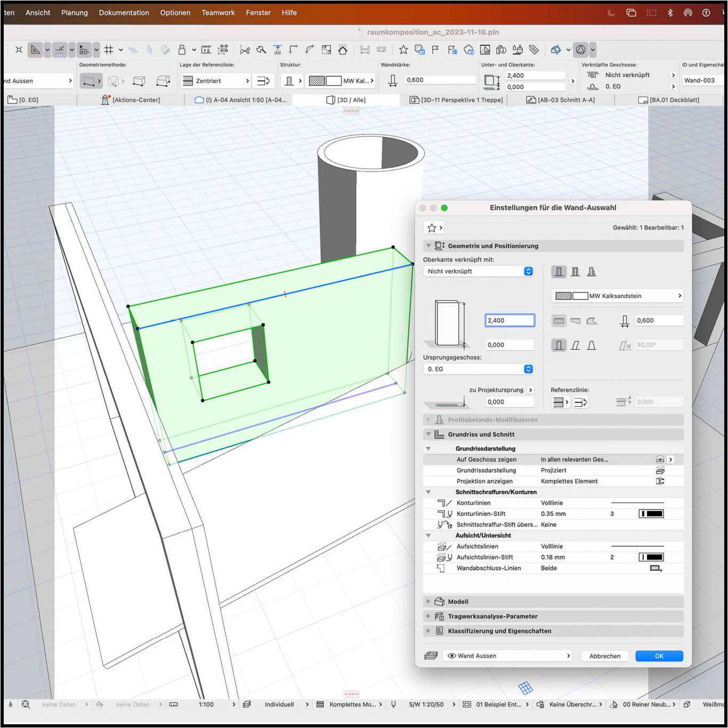Click the flag toolbar icon
Screen dimensions: 728x728
435,50
